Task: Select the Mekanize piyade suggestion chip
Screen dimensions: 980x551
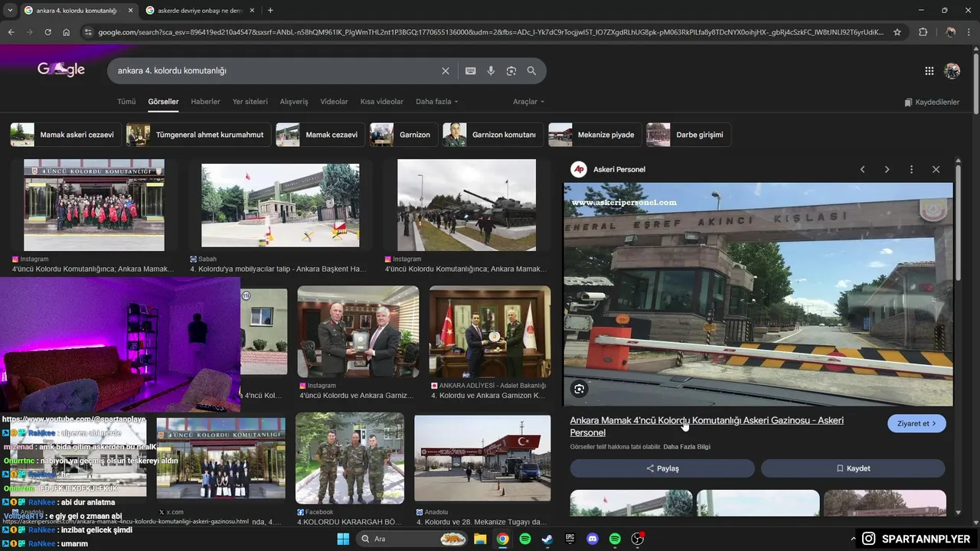Action: pyautogui.click(x=595, y=135)
